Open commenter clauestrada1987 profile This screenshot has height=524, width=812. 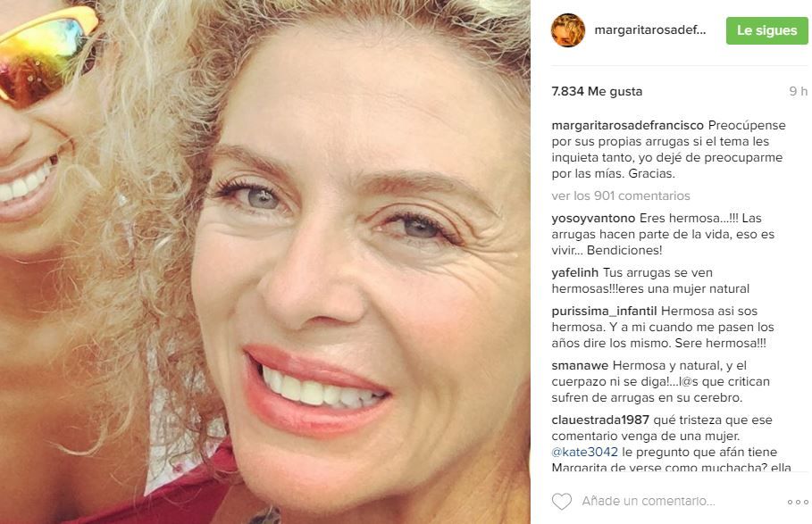[600, 420]
